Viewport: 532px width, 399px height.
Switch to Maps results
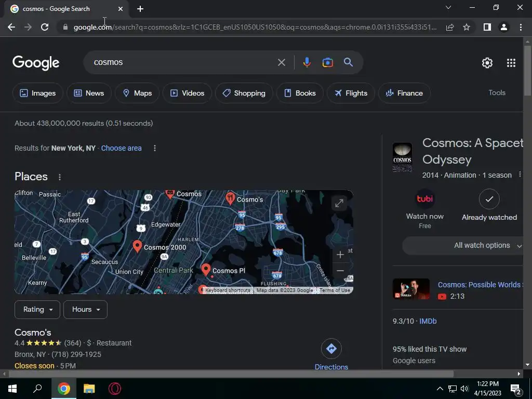coord(137,93)
